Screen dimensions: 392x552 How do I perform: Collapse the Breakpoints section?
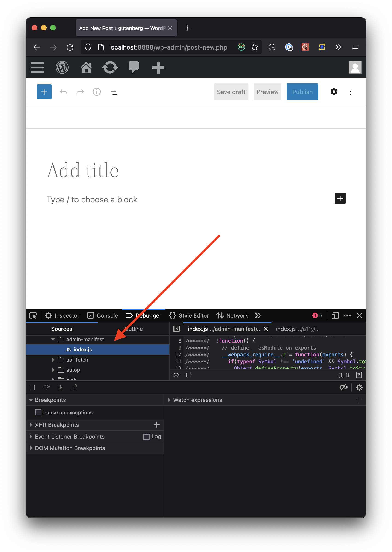31,400
